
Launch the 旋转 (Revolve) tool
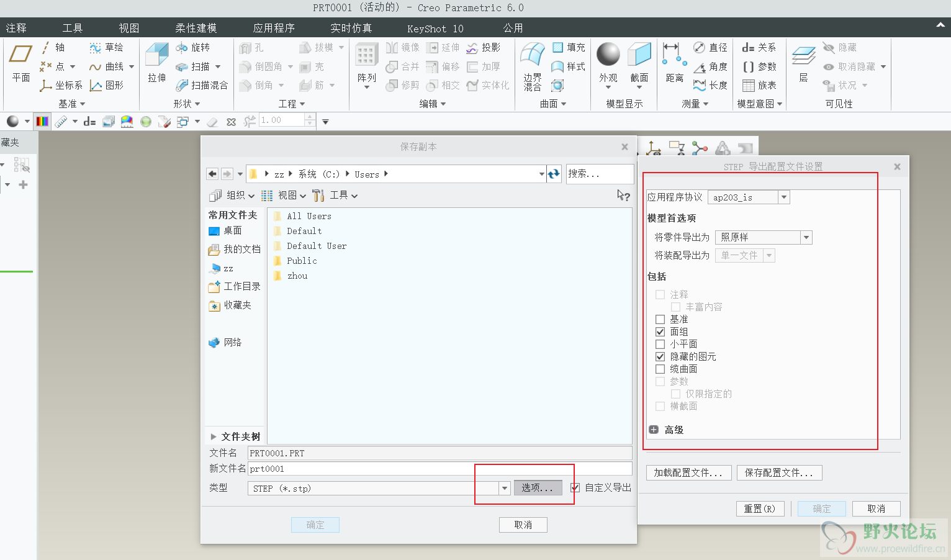point(193,47)
